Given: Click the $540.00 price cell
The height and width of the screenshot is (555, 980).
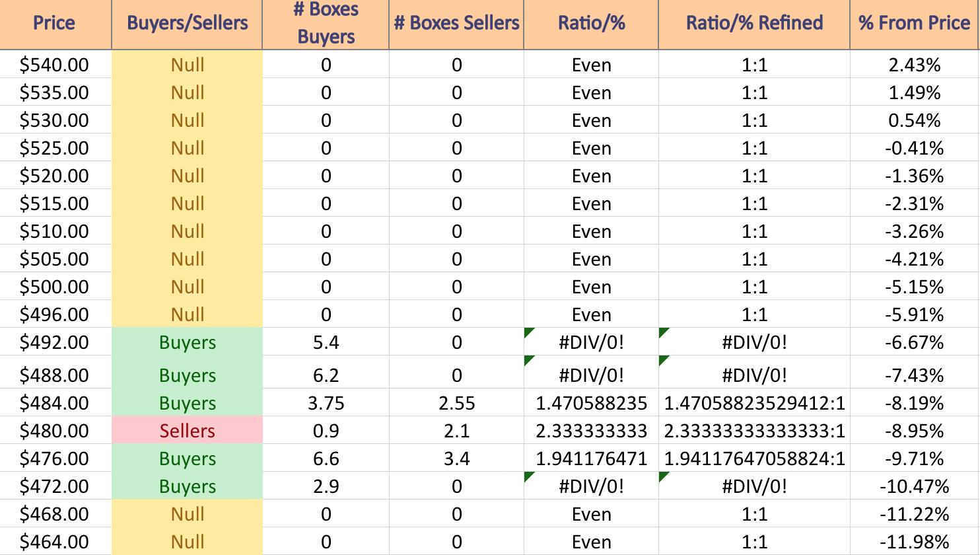Looking at the screenshot, I should pyautogui.click(x=55, y=64).
